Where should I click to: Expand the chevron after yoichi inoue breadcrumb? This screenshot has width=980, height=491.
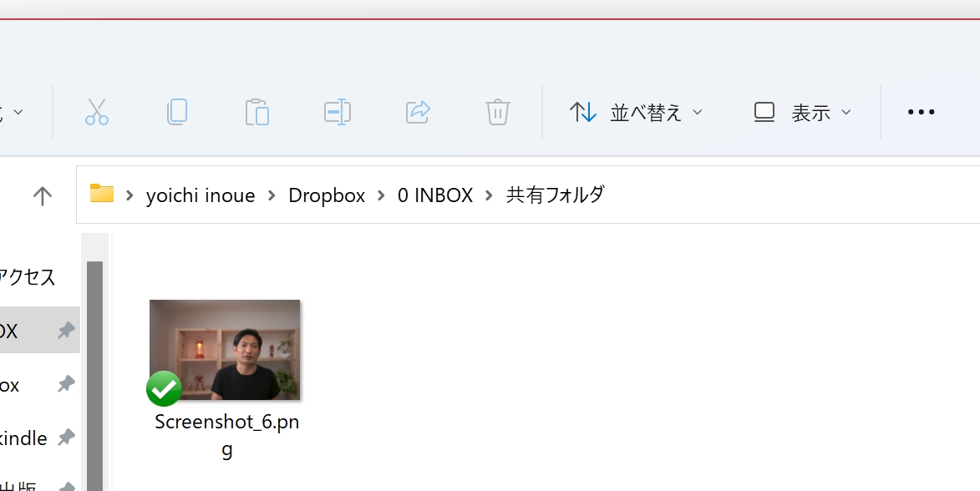point(272,195)
